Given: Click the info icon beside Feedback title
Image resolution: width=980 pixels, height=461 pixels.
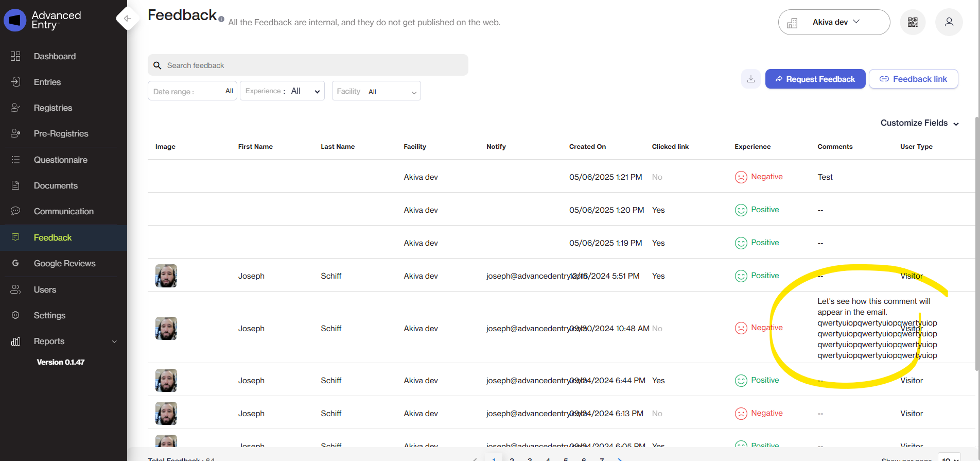Looking at the screenshot, I should tap(221, 19).
